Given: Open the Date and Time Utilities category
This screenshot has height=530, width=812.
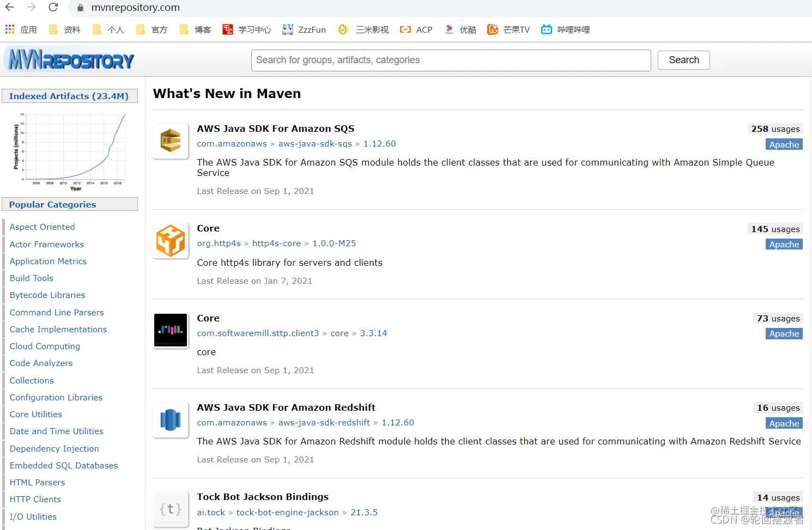Looking at the screenshot, I should tap(56, 431).
